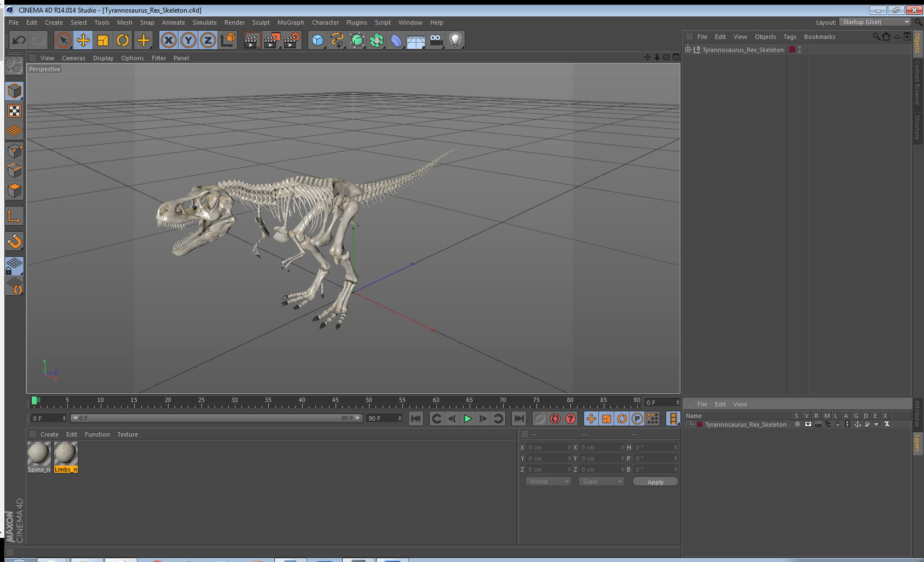The image size is (924, 562).
Task: Activate the Rotate tool in toolbar
Action: pyautogui.click(x=123, y=40)
